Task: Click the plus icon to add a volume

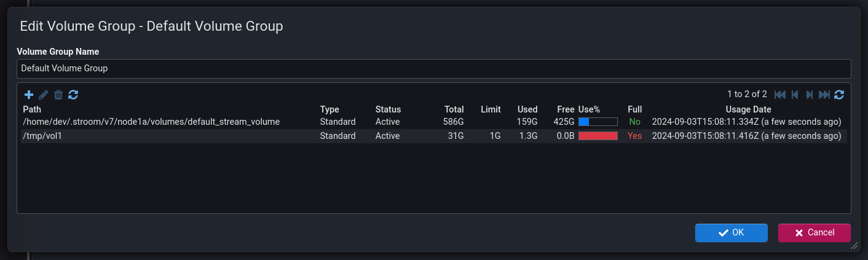Action: 29,95
